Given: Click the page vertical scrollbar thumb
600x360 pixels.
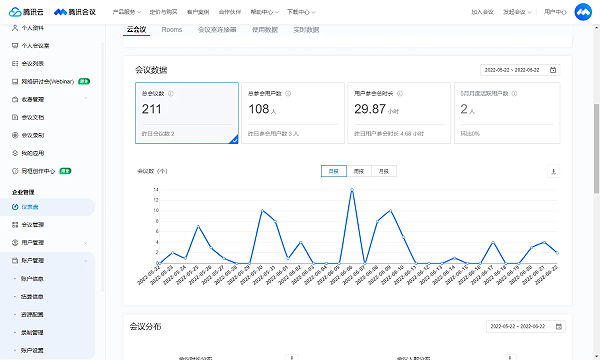Looking at the screenshot, I should (x=596, y=148).
